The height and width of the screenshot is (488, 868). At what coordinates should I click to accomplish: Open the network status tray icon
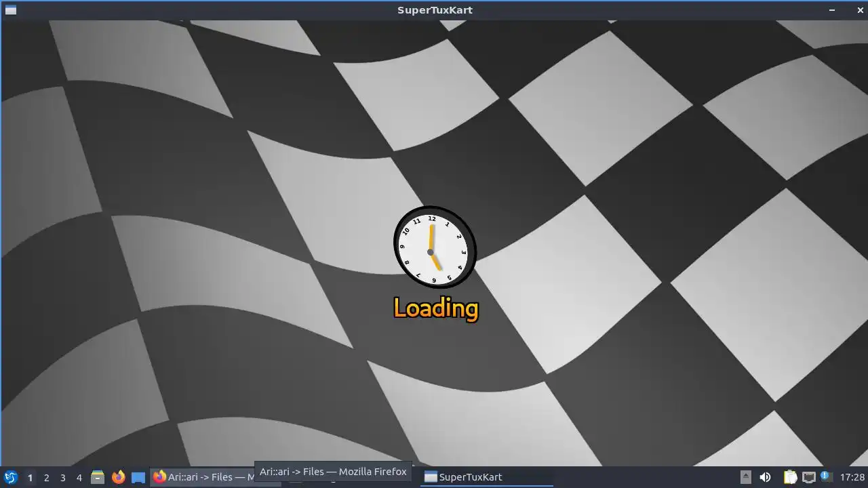tap(808, 477)
